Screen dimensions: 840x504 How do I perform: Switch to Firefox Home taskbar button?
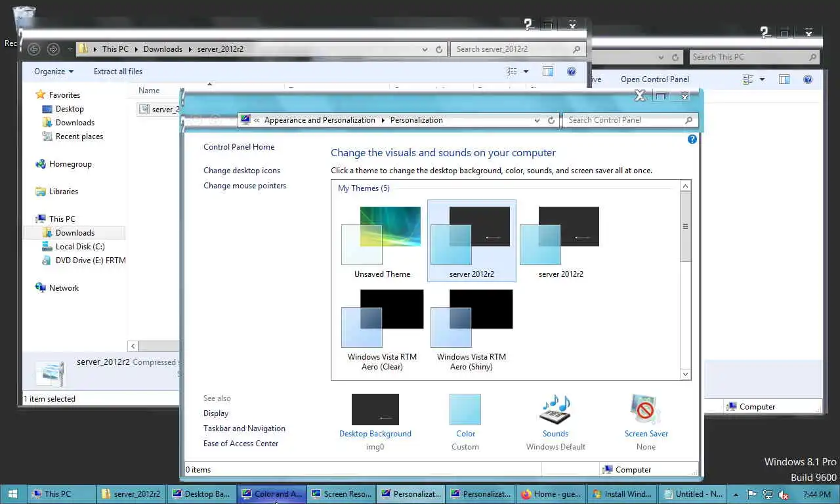551,494
